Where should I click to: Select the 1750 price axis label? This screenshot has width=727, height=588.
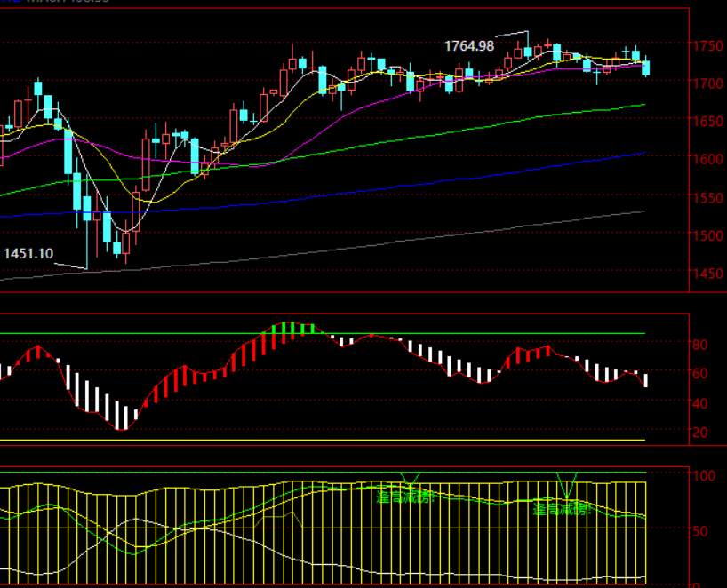[707, 46]
